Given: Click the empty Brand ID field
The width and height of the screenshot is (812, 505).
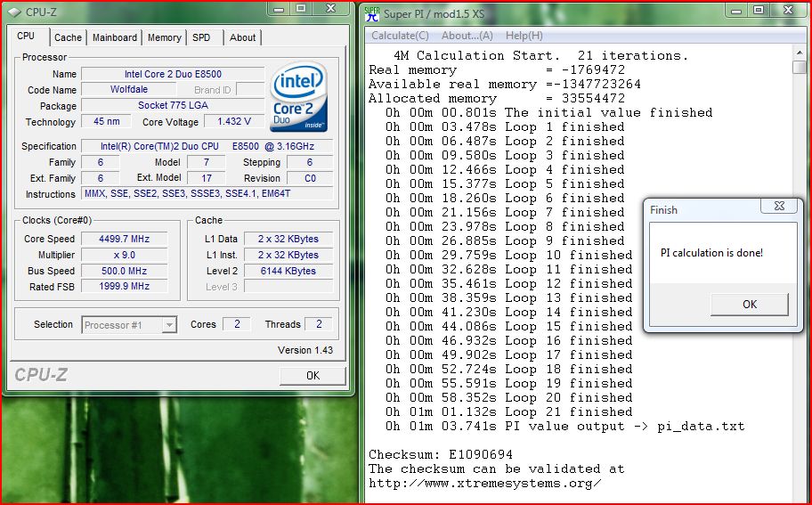Looking at the screenshot, I should tap(250, 90).
